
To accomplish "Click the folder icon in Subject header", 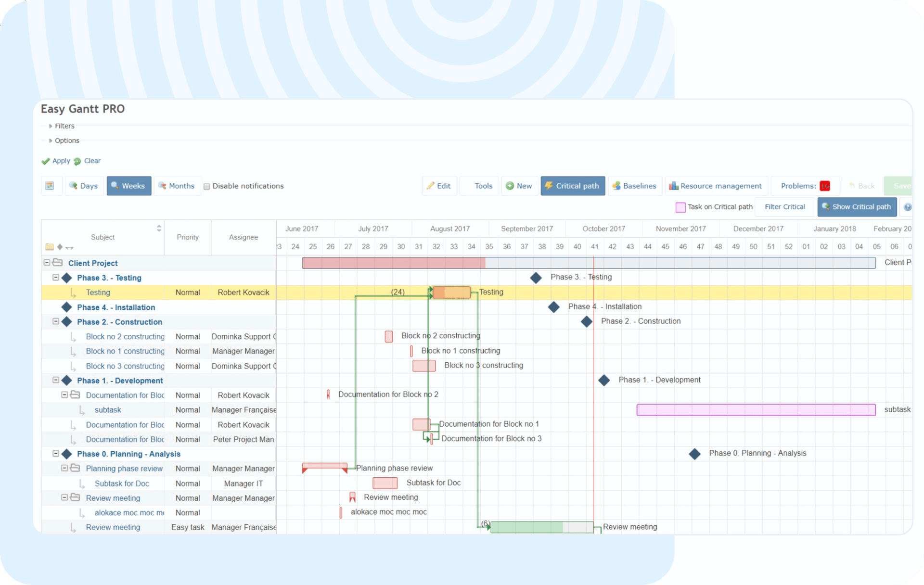I will tap(49, 247).
